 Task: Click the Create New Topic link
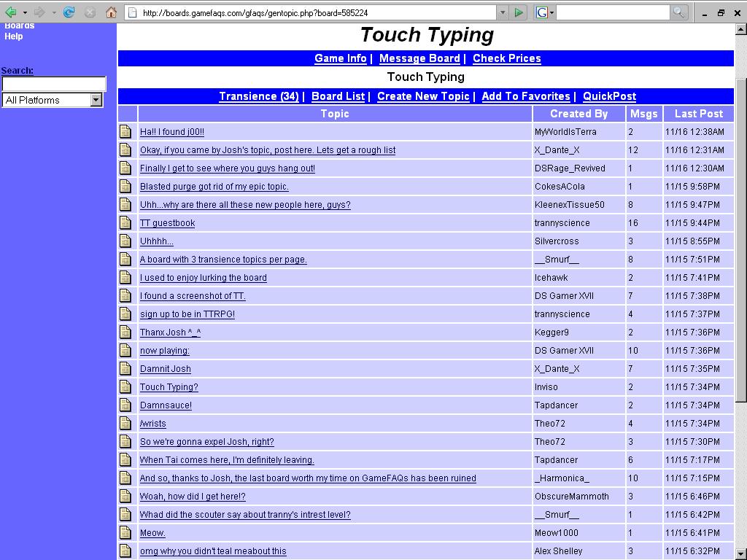(x=423, y=96)
